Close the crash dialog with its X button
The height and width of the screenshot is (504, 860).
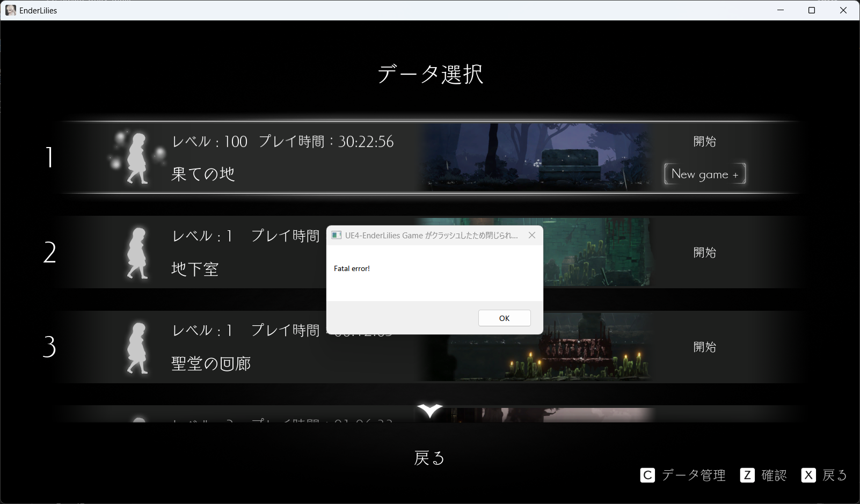click(531, 235)
